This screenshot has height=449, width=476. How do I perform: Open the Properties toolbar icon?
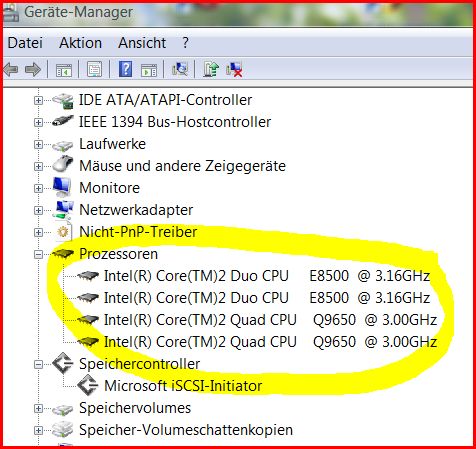coord(94,70)
